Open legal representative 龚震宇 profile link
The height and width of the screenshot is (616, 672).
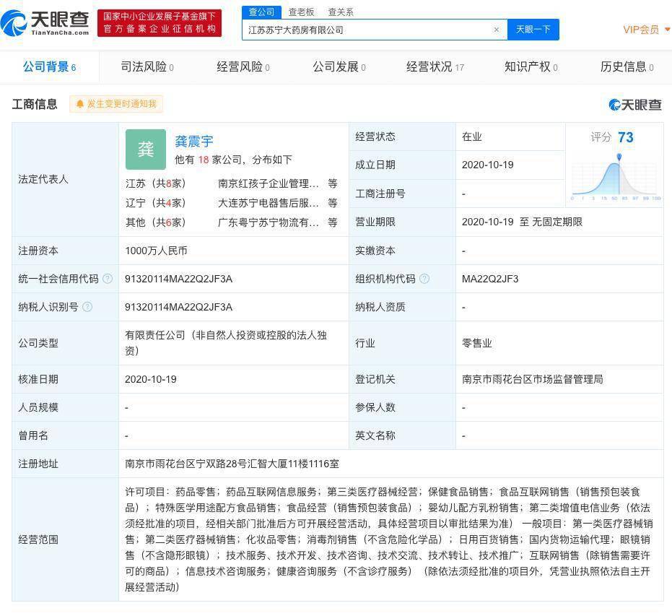pyautogui.click(x=194, y=142)
